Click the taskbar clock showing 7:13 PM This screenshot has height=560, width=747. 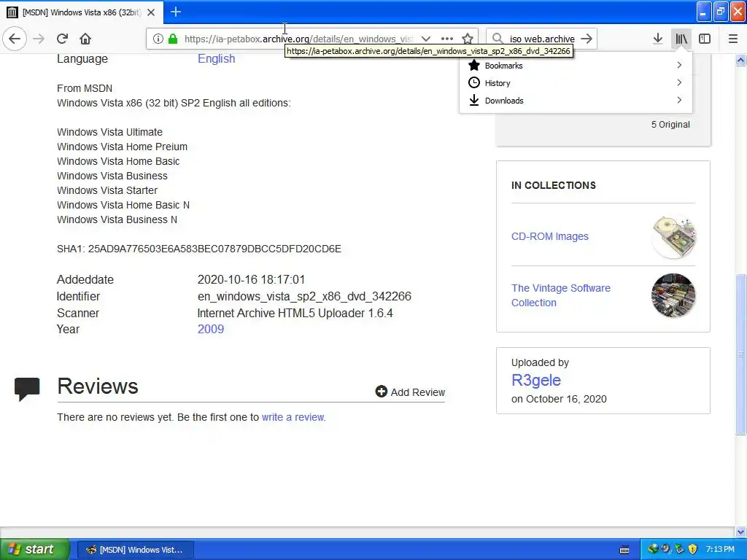point(720,550)
